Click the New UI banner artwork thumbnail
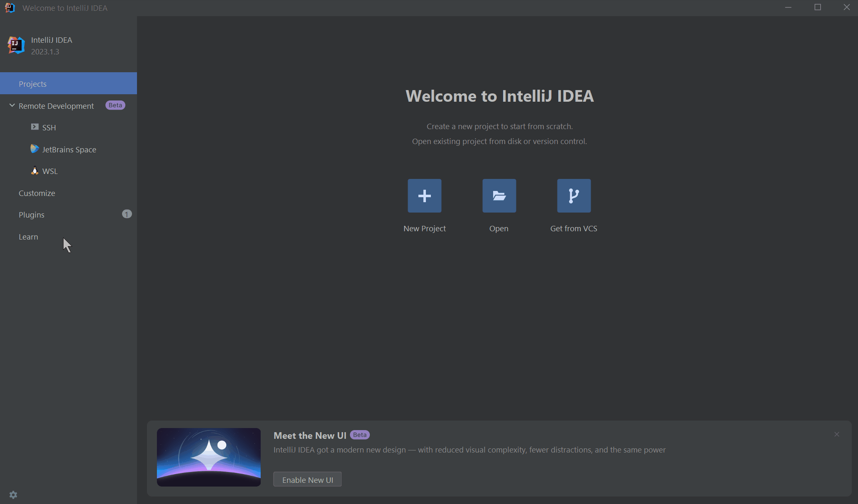Image resolution: width=858 pixels, height=504 pixels. (x=209, y=457)
